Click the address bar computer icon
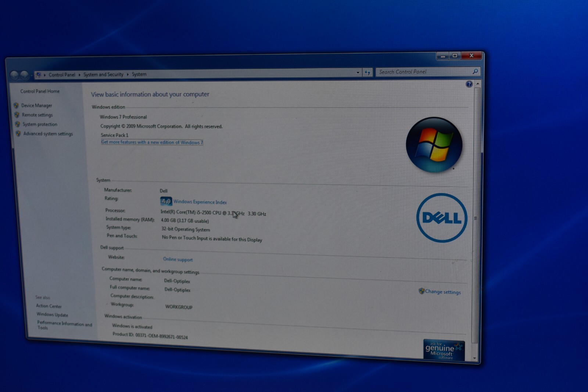 38,75
